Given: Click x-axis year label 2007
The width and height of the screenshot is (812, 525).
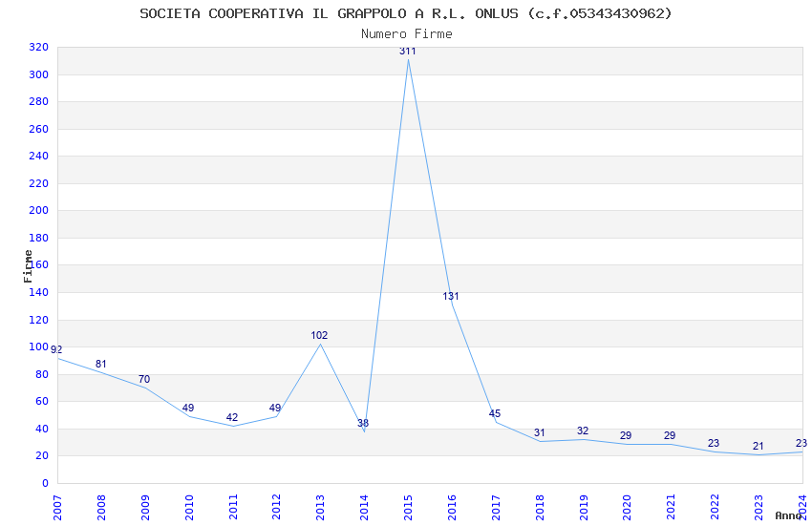Looking at the screenshot, I should coord(57,508).
